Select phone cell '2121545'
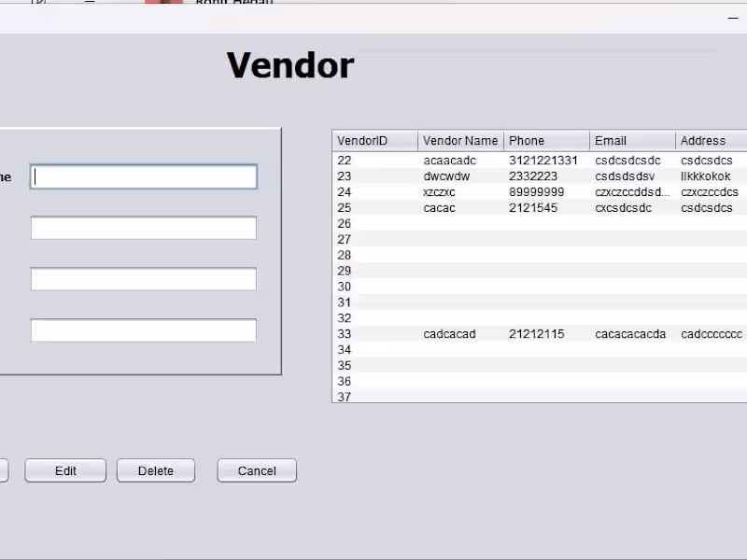The image size is (747, 560). click(546, 207)
